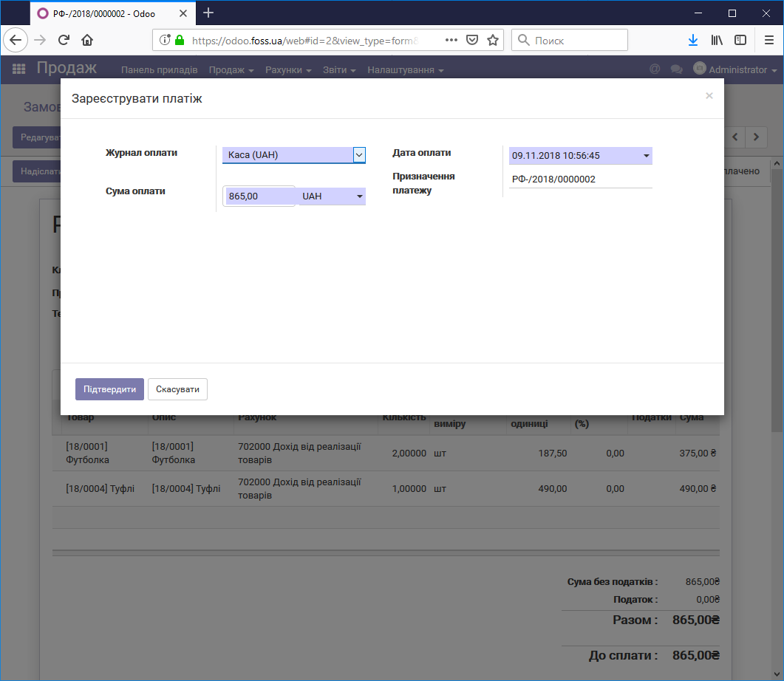The image size is (784, 681).
Task: Open the conversations chat icon
Action: pos(677,69)
